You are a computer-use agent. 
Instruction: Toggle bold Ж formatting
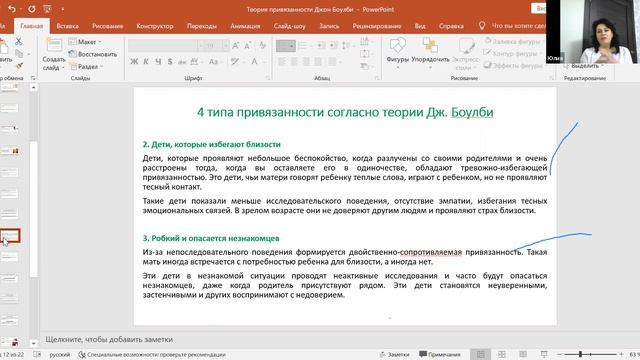[x=134, y=62]
